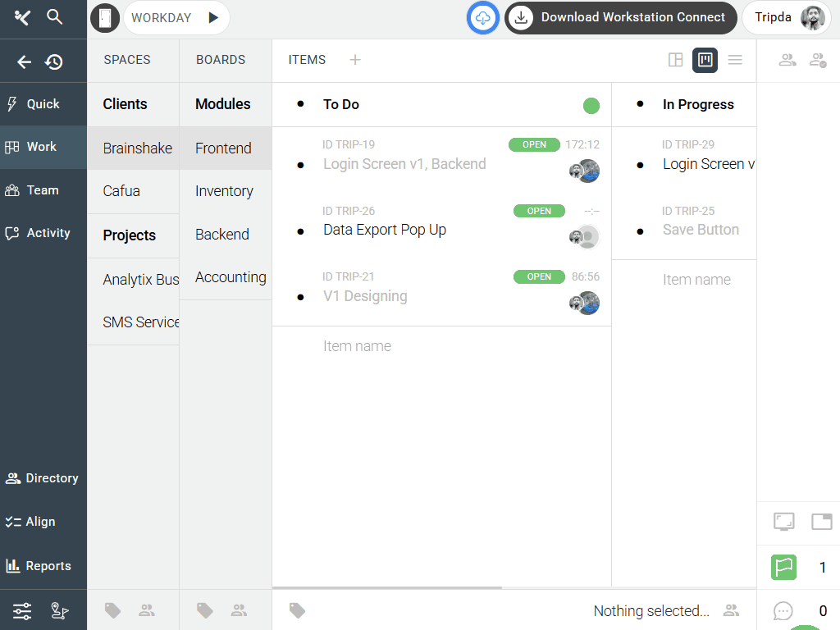This screenshot has width=840, height=630.
Task: Open the comments chat bubble icon
Action: pos(783,610)
